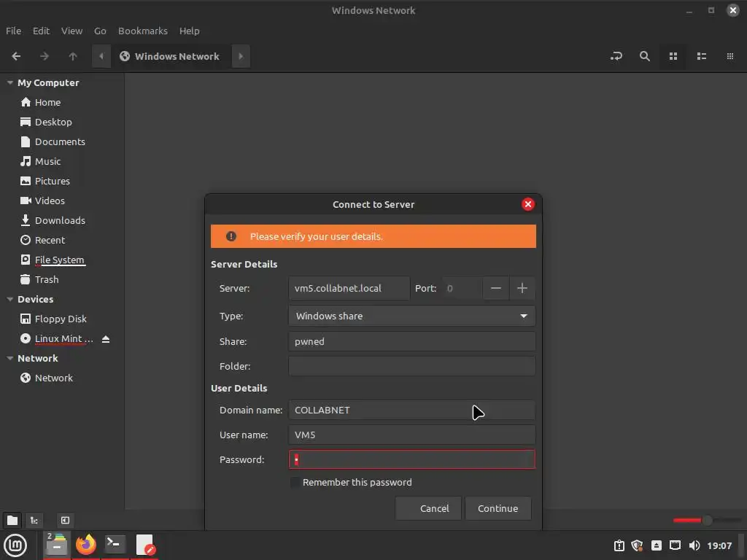
Task: Collapse the Network sidebar section
Action: [x=9, y=359]
